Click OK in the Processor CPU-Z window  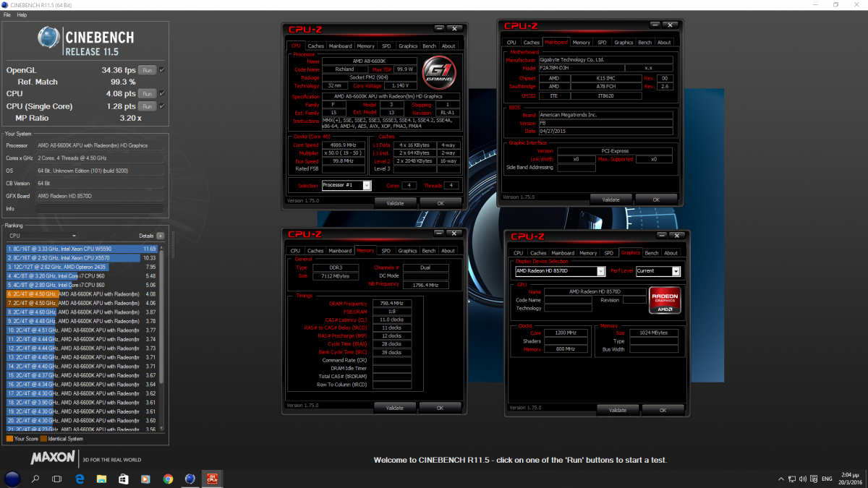click(x=441, y=203)
